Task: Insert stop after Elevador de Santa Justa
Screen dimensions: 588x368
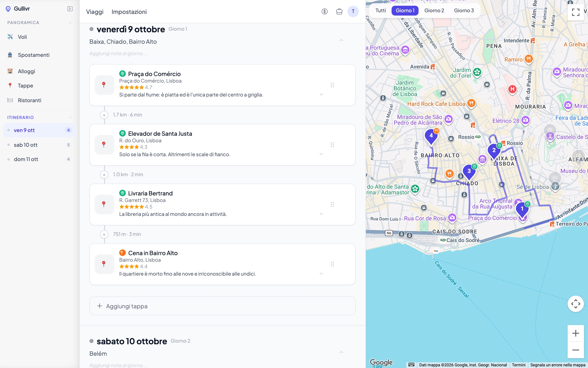Action: pyautogui.click(x=104, y=175)
